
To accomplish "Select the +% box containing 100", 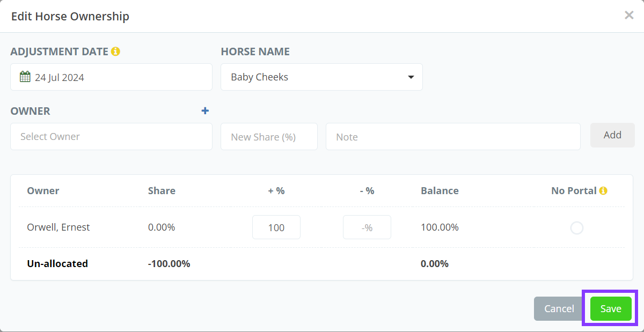I will tap(276, 227).
